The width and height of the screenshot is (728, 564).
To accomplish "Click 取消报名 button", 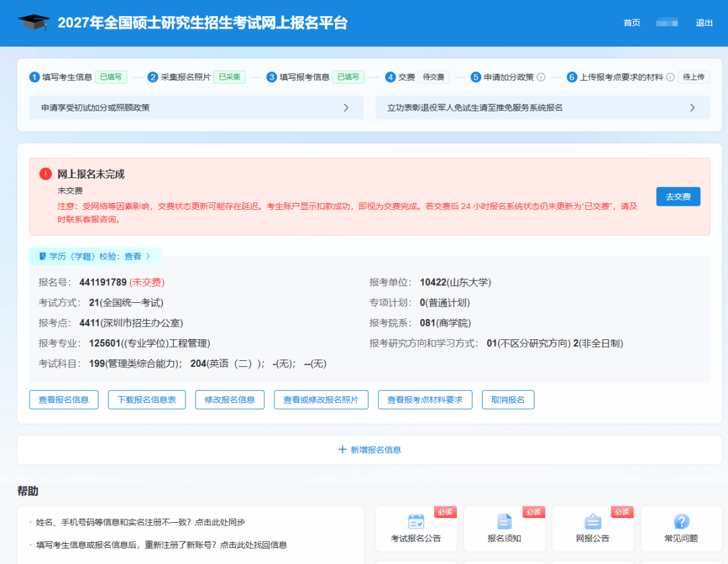I will pos(508,399).
